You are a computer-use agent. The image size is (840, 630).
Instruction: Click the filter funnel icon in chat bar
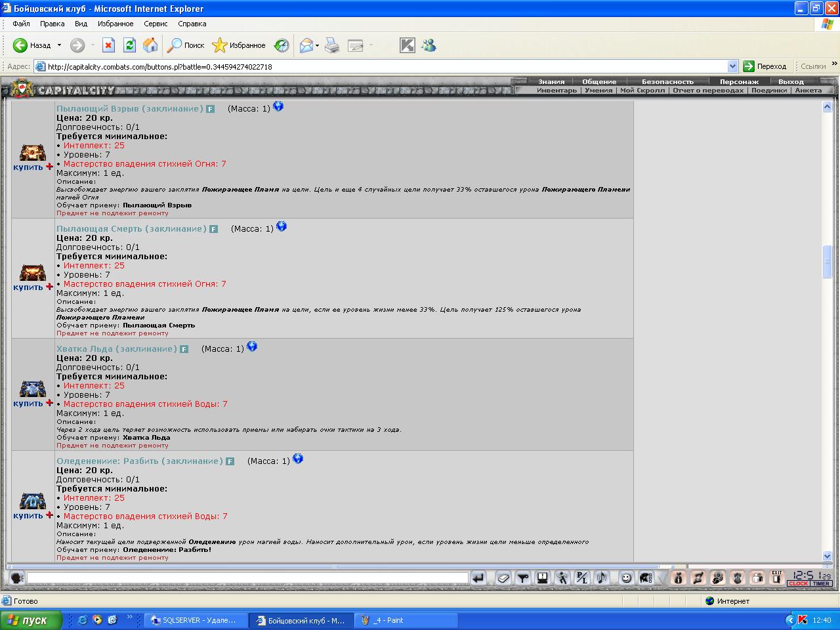point(523,578)
